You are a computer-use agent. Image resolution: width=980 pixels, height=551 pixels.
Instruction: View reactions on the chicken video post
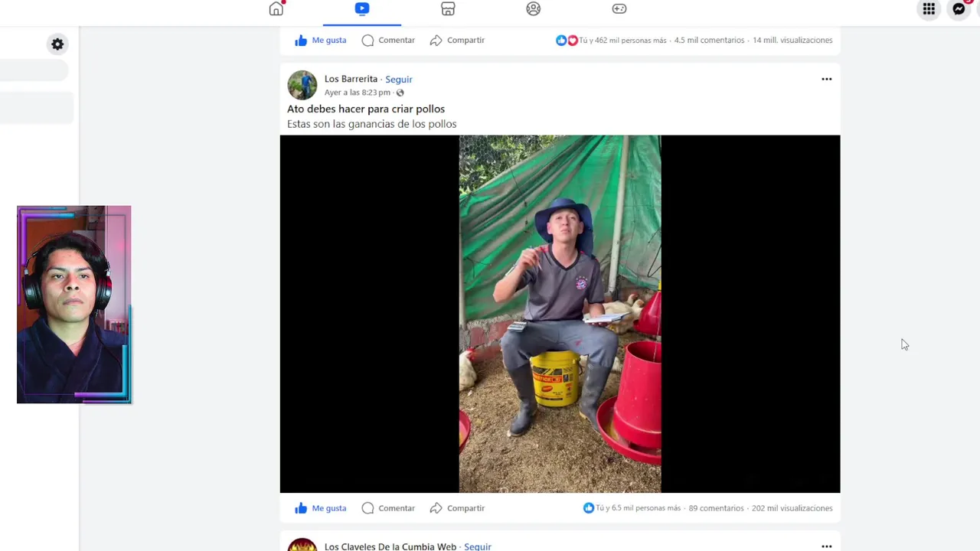[632, 508]
